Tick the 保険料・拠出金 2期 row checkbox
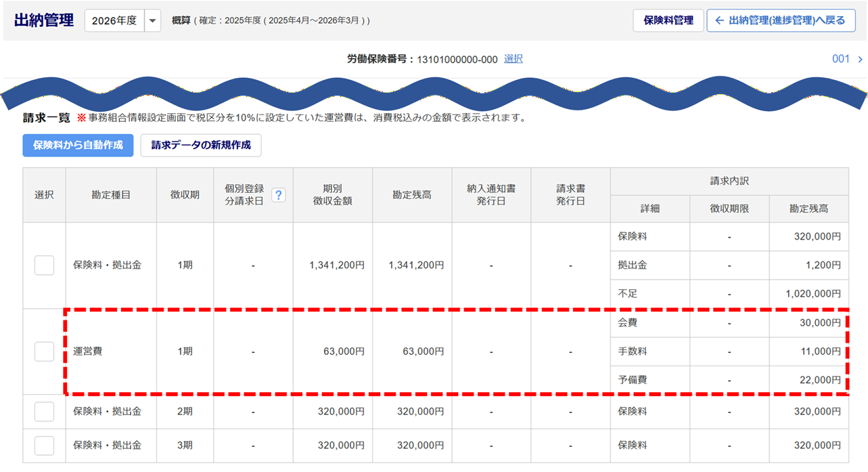868x472 pixels. (44, 411)
